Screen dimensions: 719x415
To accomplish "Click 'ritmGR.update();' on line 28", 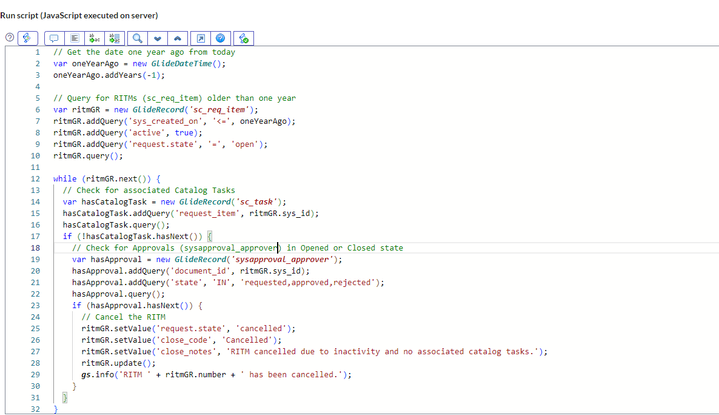I will 118,363.
